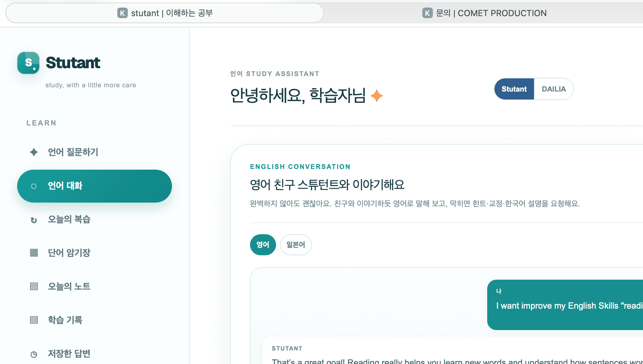Open 오늘의 노트 page

[95, 287]
